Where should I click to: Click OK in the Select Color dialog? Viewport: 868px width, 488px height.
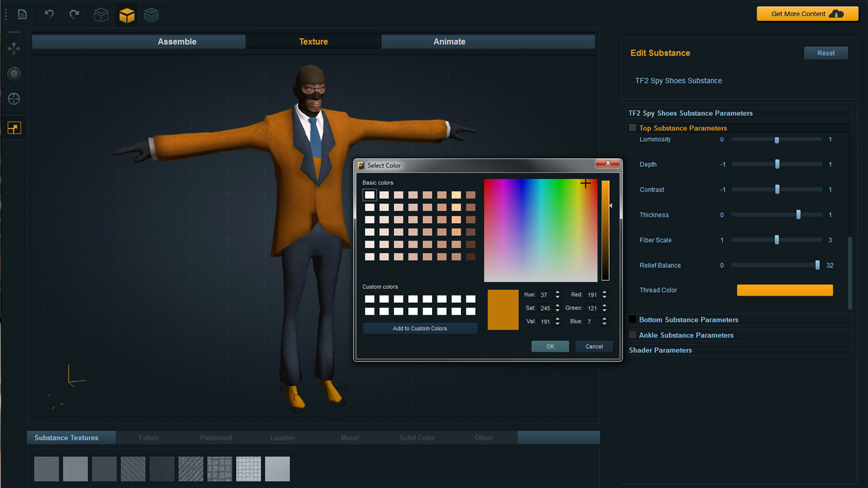(550, 346)
